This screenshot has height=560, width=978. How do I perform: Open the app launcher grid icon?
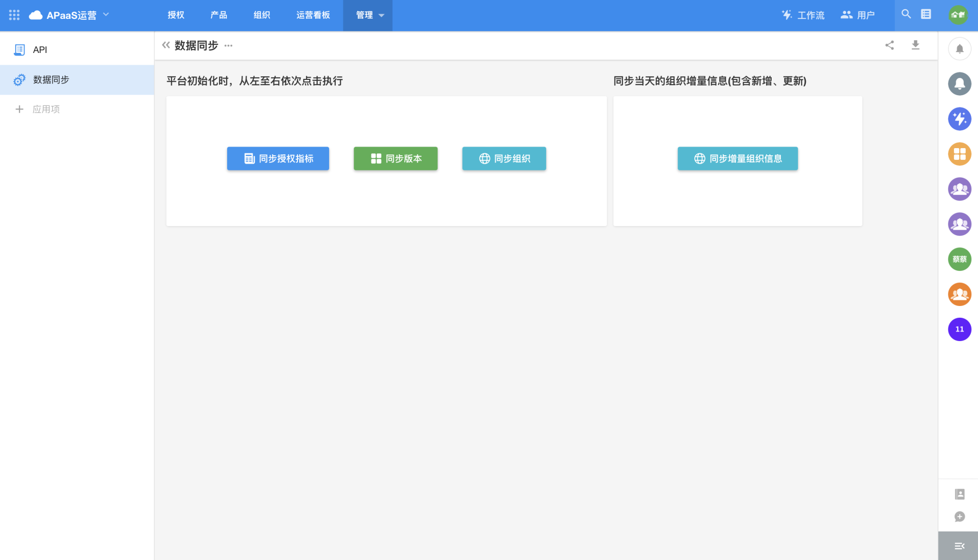[14, 15]
